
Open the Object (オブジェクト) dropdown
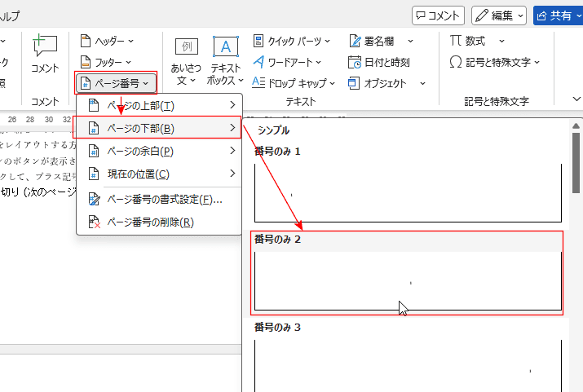pos(422,83)
